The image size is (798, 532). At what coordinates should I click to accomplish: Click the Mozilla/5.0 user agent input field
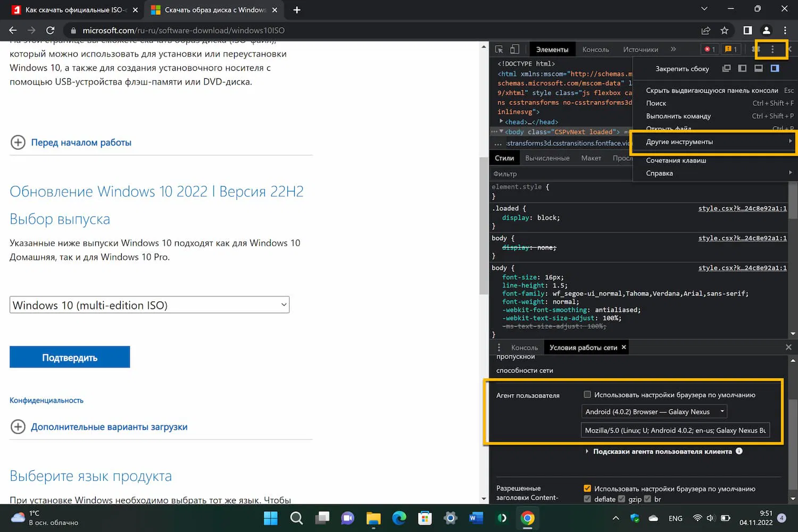[676, 430]
